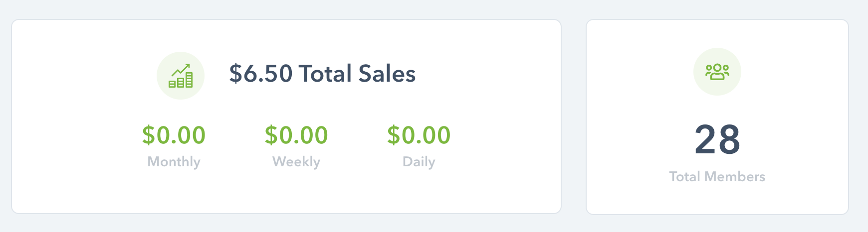
Task: Click the $0.00 amount above Daily
Action: point(419,135)
